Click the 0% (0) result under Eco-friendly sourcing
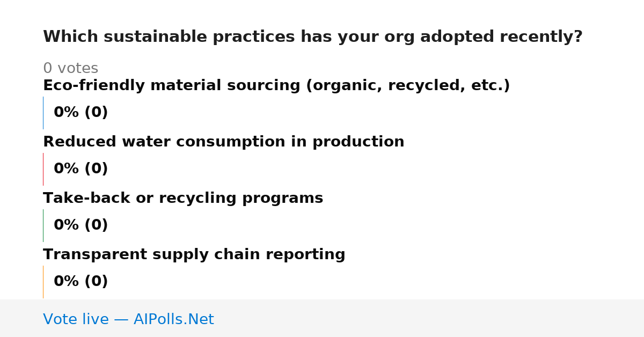 point(81,113)
